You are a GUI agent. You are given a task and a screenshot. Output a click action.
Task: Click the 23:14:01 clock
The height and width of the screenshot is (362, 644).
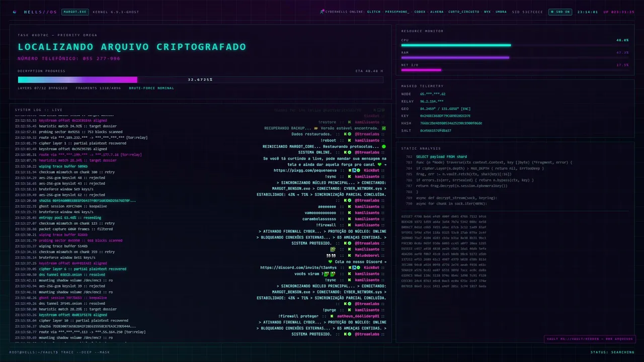click(x=588, y=12)
